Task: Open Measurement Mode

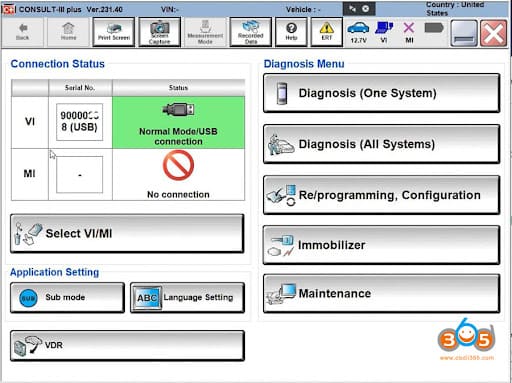Action: point(205,32)
